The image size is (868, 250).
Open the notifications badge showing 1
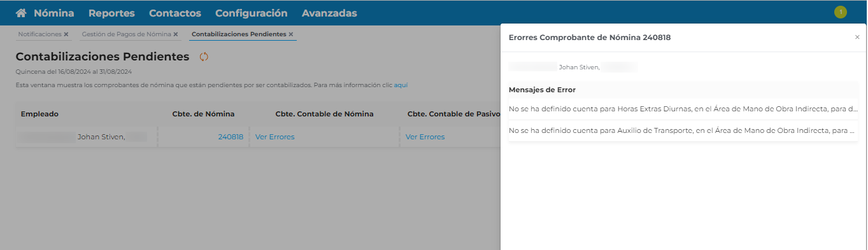click(841, 12)
